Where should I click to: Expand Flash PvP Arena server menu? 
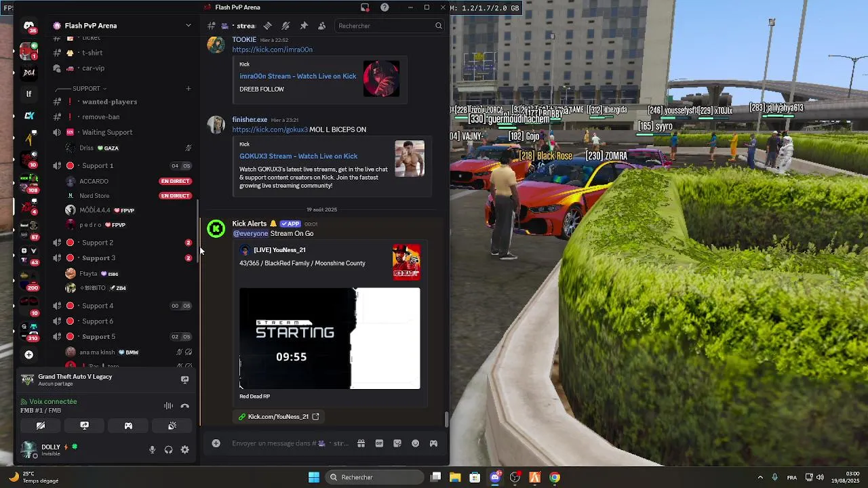[188, 26]
